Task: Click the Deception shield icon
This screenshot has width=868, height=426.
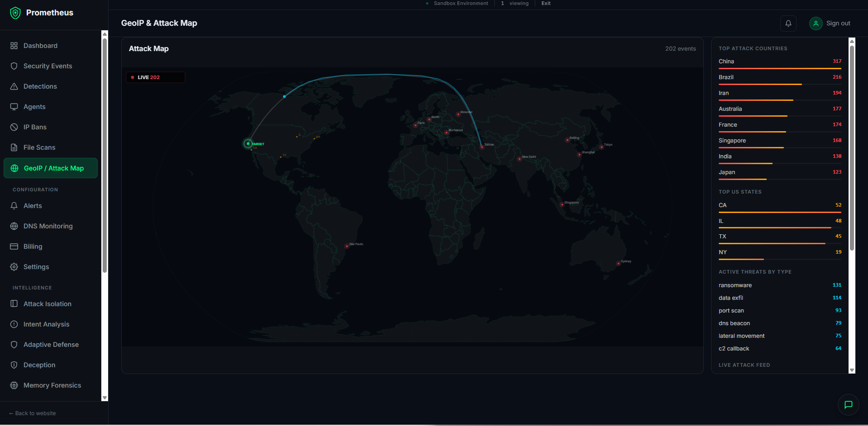Action: coord(14,365)
